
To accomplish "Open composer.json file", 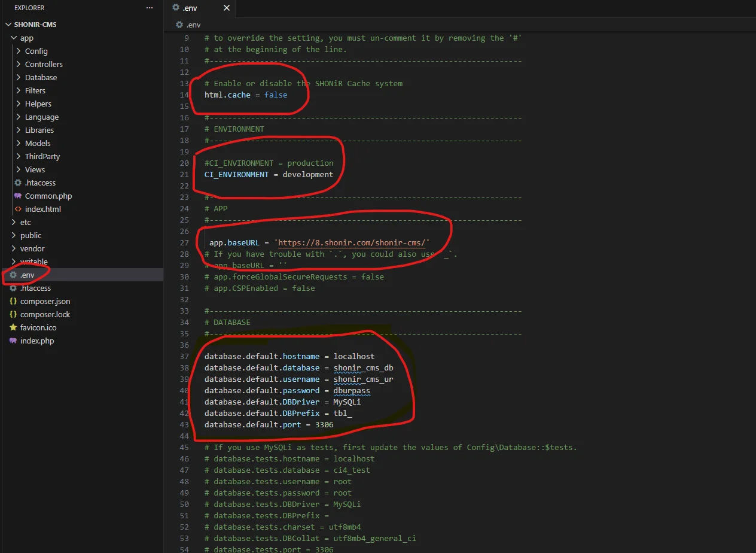I will (45, 301).
